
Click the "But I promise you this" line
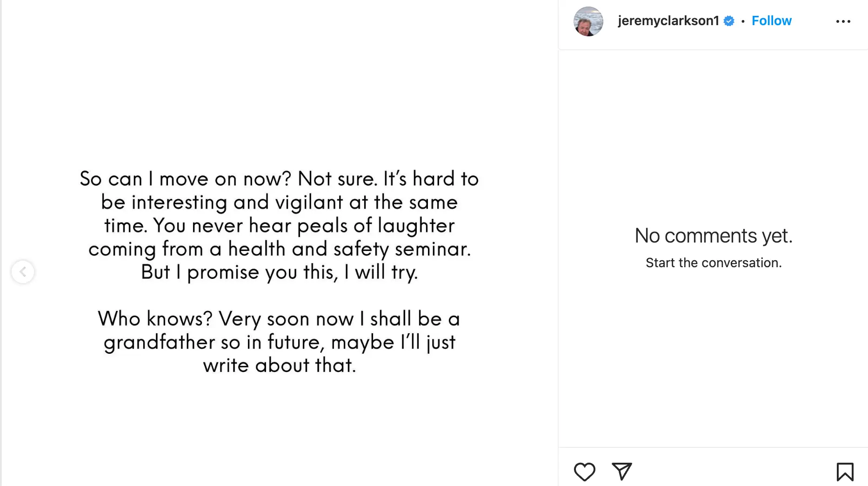279,272
